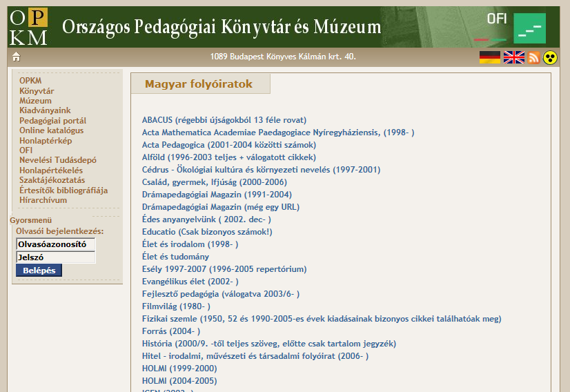Click the Jelszó password field
The image size is (570, 392).
56,257
